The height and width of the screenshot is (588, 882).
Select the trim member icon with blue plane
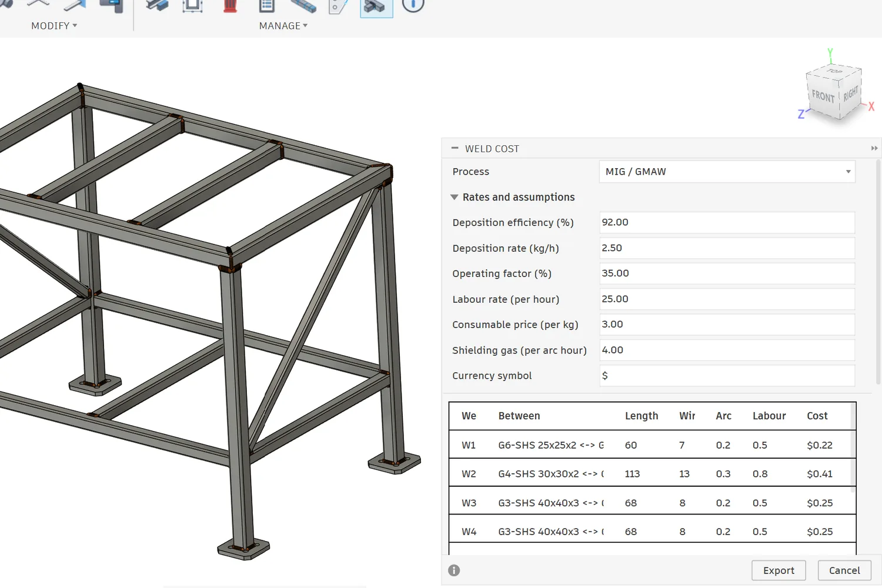tap(75, 5)
